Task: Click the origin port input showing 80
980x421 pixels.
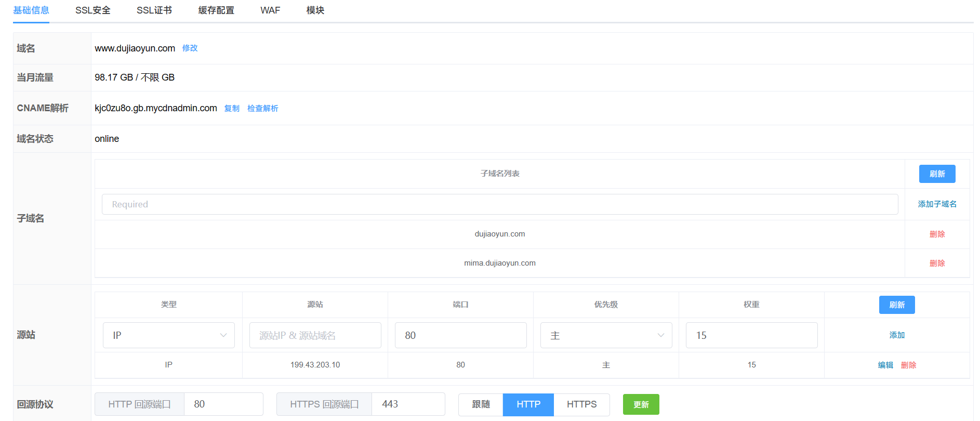Action: click(x=461, y=335)
